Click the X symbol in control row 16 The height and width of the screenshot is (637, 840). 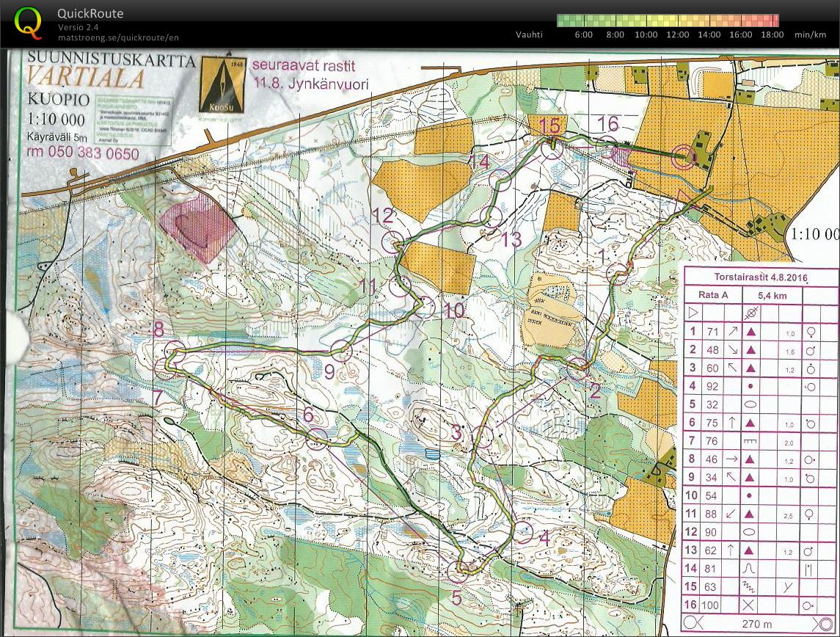point(750,605)
